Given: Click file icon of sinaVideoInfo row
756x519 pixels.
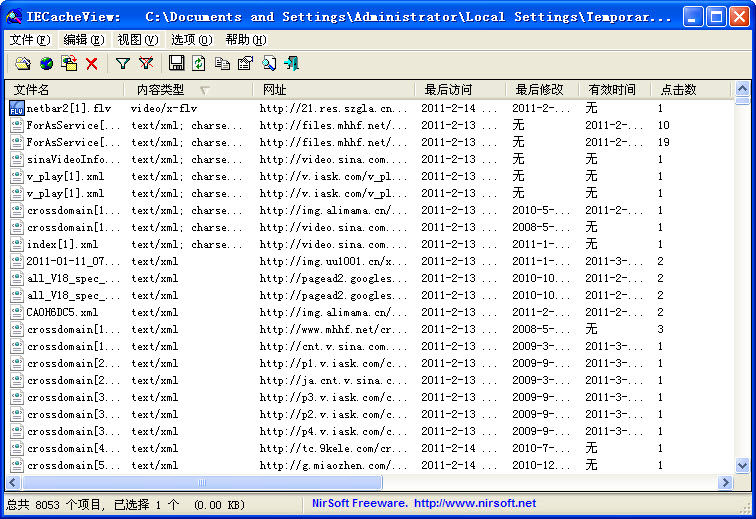Looking at the screenshot, I should click(x=16, y=159).
